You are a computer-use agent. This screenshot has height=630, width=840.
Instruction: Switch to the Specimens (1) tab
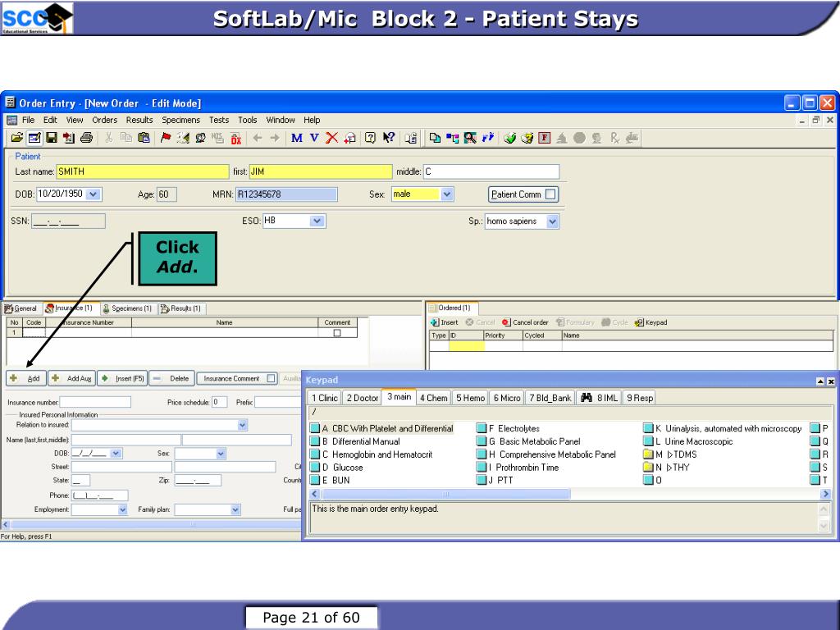pyautogui.click(x=127, y=308)
